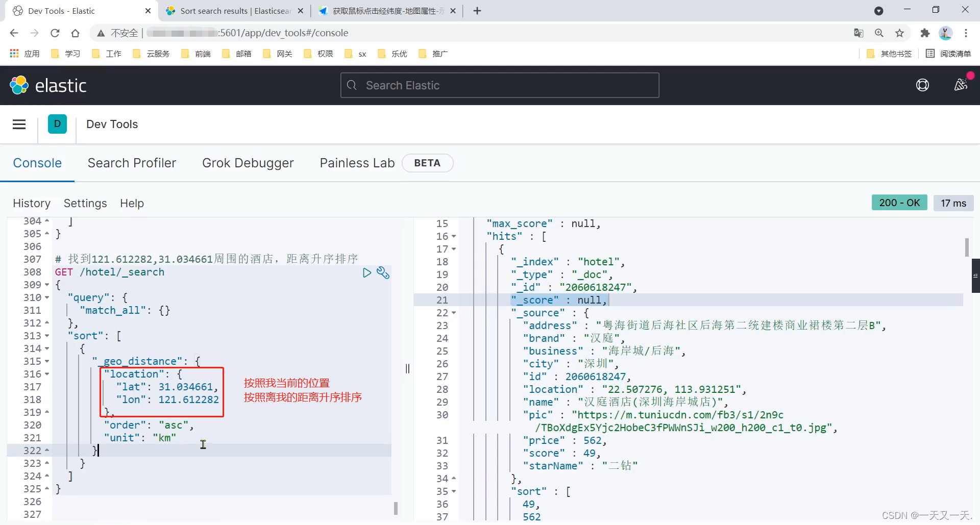This screenshot has width=980, height=525.
Task: Click the request editor scrollbar thumb
Action: (396, 508)
